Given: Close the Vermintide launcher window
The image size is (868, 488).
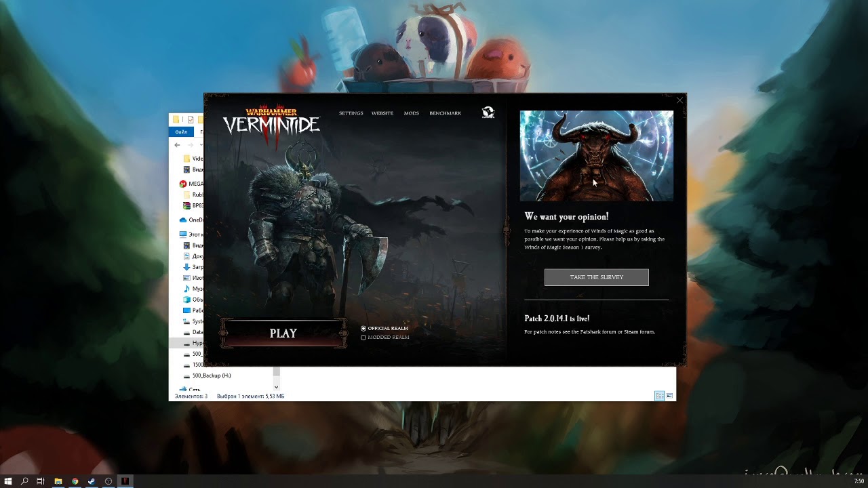Looking at the screenshot, I should pyautogui.click(x=679, y=100).
